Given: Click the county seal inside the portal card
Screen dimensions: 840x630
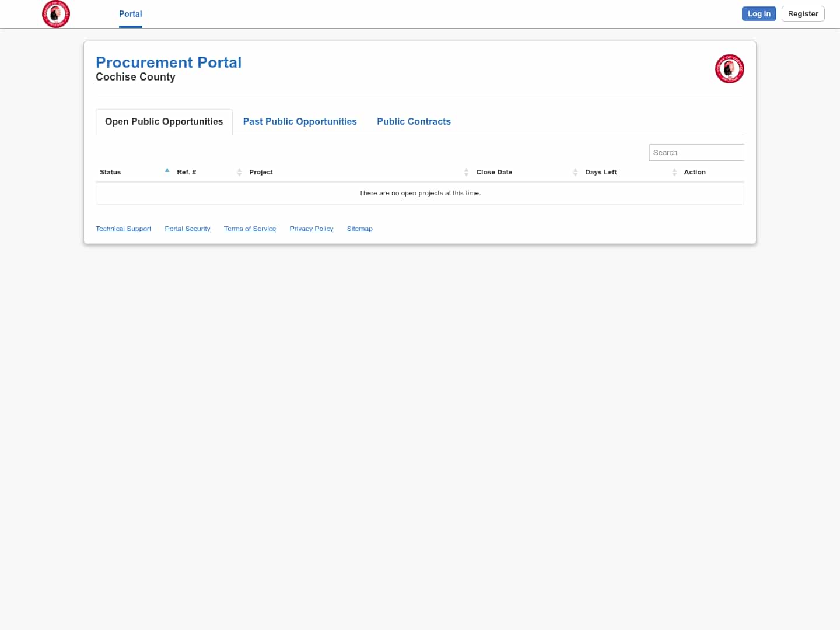Looking at the screenshot, I should point(729,68).
